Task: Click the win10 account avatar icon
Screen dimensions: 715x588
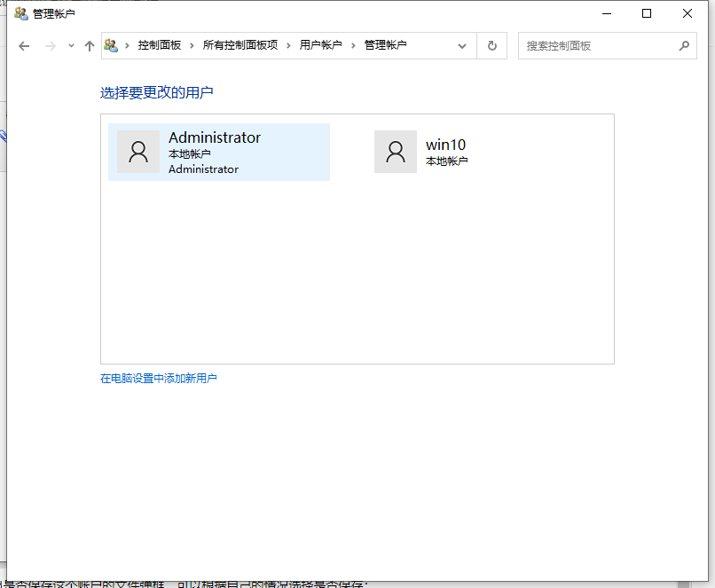Action: (x=395, y=152)
